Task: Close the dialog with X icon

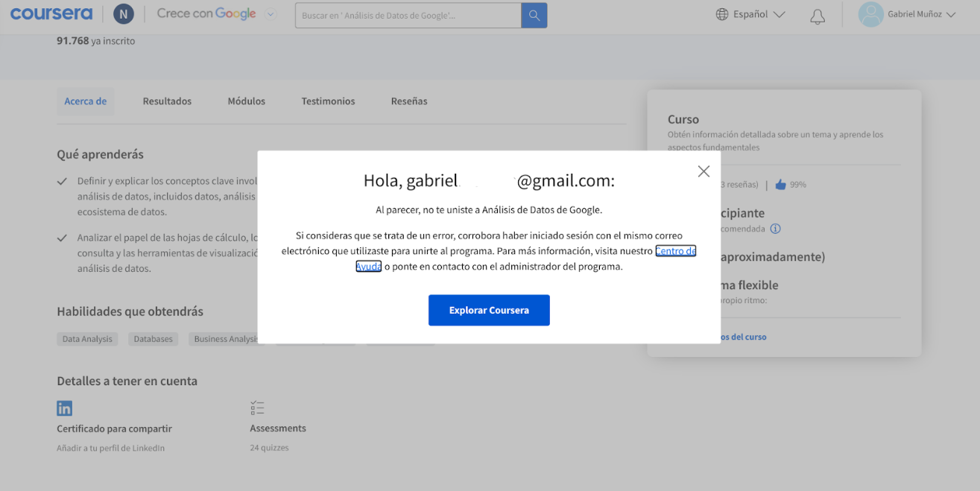Action: [x=704, y=171]
